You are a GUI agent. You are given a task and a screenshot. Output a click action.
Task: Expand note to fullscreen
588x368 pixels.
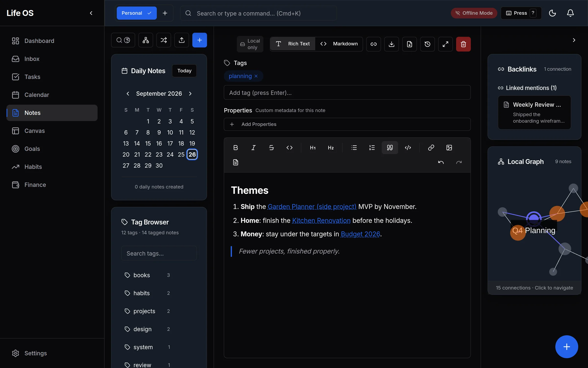[x=445, y=44]
